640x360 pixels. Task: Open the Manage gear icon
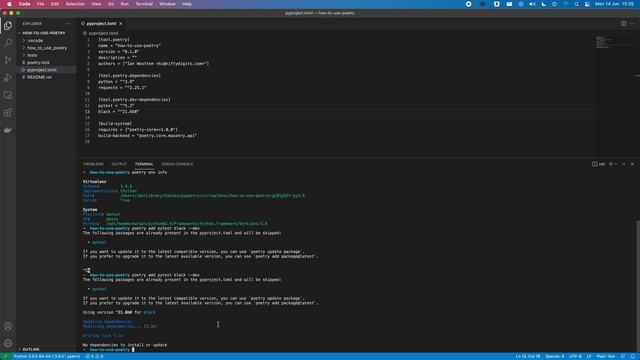tap(8, 343)
